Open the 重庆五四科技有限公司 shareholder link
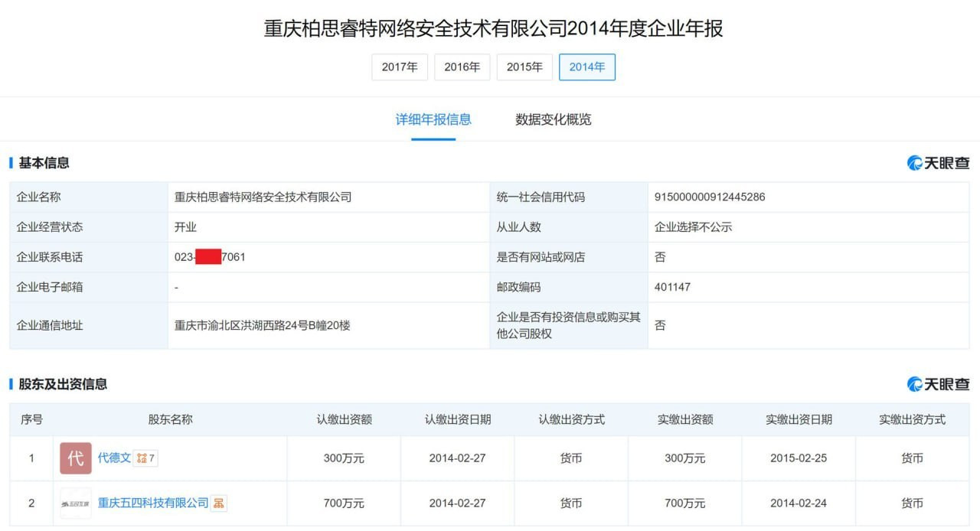The width and height of the screenshot is (980, 531). (x=153, y=503)
